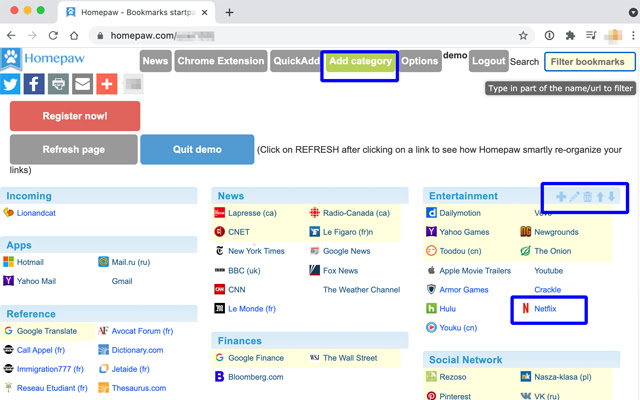Click the Register now! button
Viewport: 640px width, 400px height.
[75, 116]
